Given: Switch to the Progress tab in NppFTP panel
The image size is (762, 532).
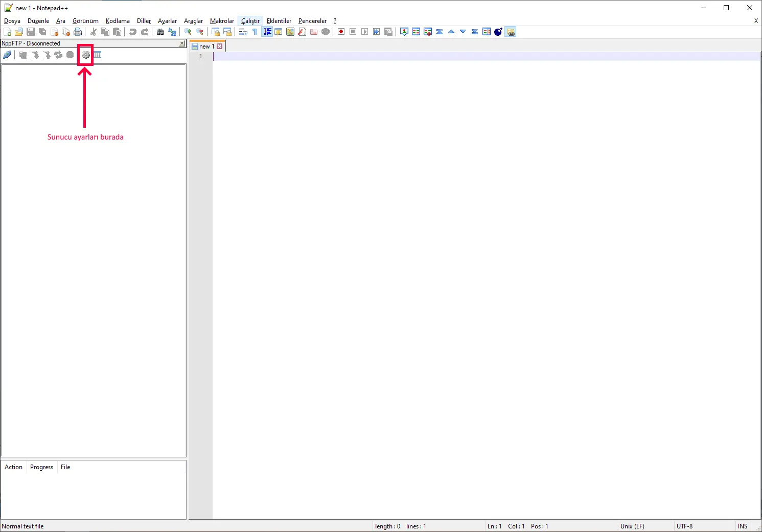Looking at the screenshot, I should pos(41,467).
